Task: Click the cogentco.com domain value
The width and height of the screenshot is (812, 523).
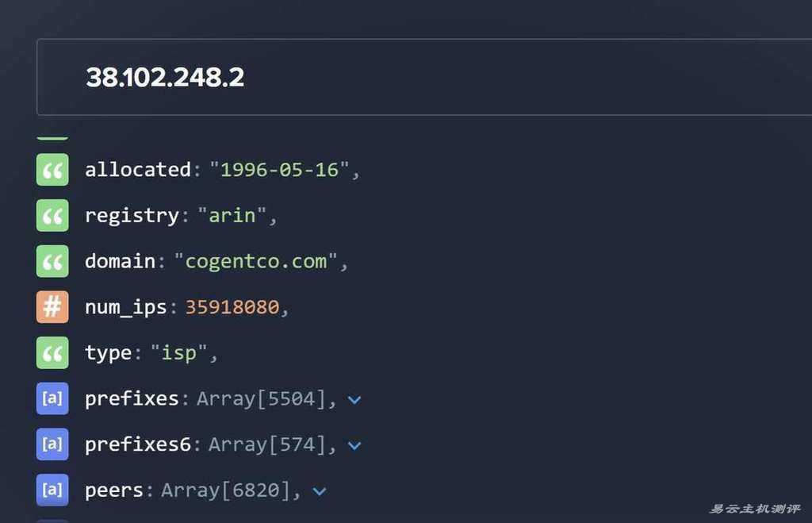Action: pos(256,261)
